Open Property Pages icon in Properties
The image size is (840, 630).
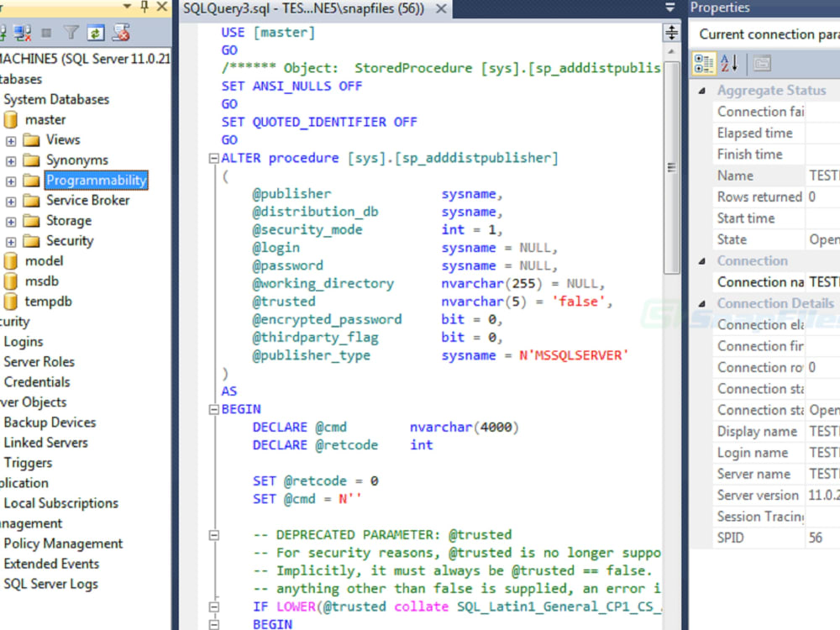coord(762,64)
